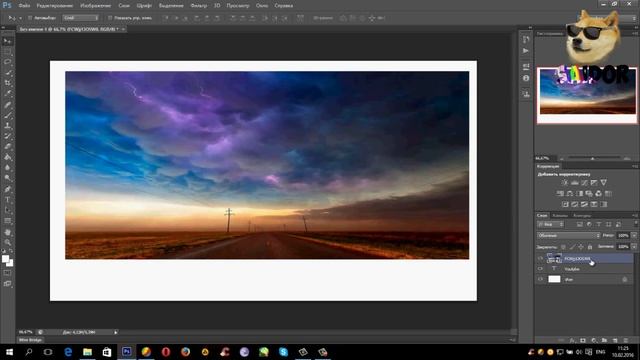
Task: Open tool preset picker arrow
Action: point(20,18)
